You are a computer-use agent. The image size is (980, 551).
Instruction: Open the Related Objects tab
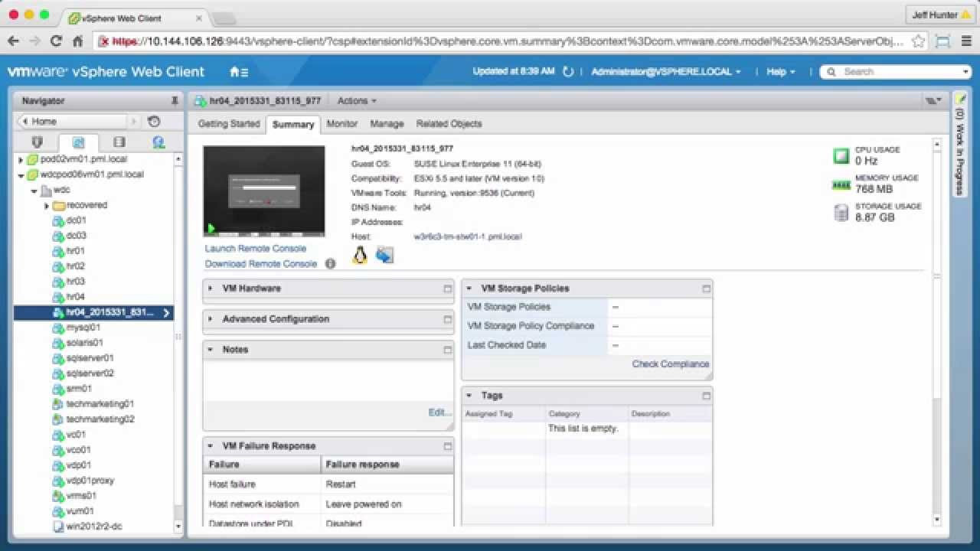[449, 124]
